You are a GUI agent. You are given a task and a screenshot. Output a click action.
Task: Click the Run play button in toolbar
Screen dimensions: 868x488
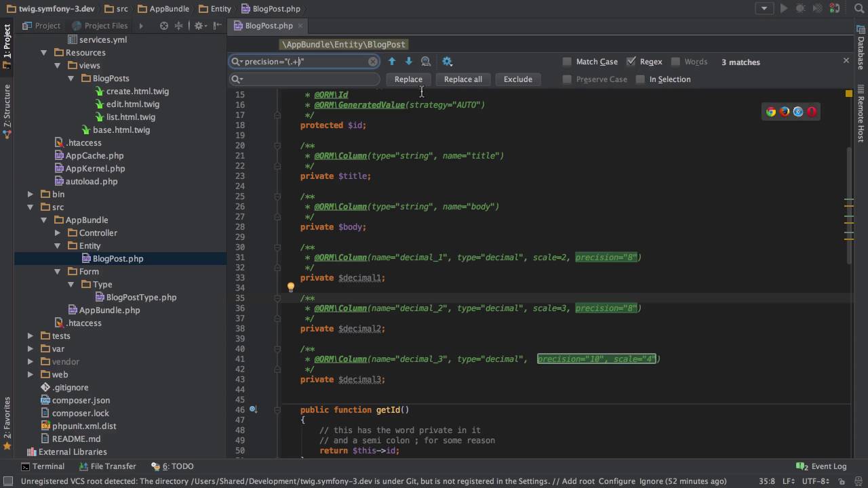coord(783,9)
